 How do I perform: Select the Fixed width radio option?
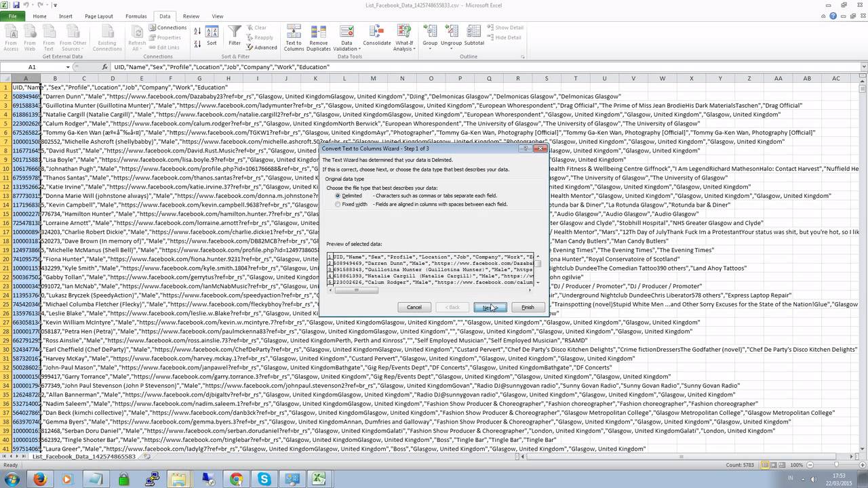338,204
